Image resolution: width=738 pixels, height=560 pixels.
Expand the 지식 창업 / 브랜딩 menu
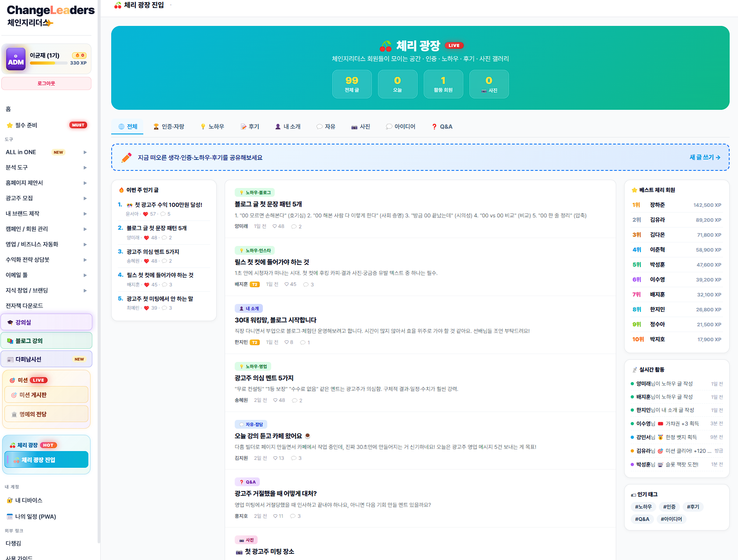(46, 291)
